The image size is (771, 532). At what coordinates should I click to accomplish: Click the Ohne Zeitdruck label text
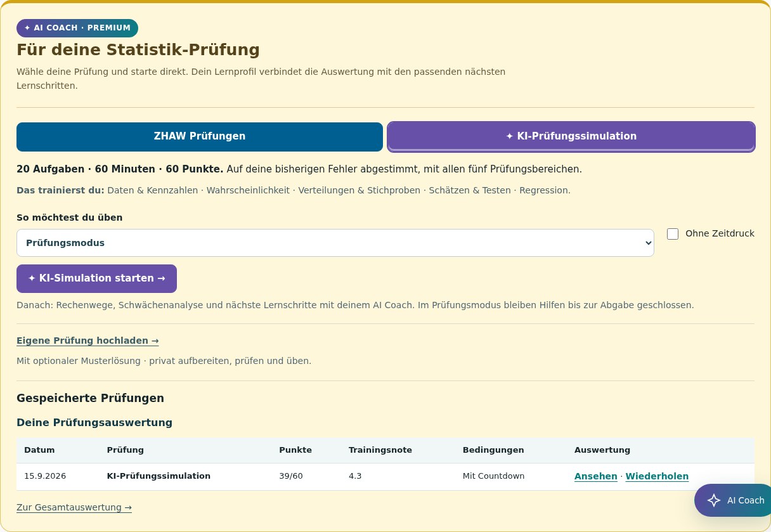[720, 233]
